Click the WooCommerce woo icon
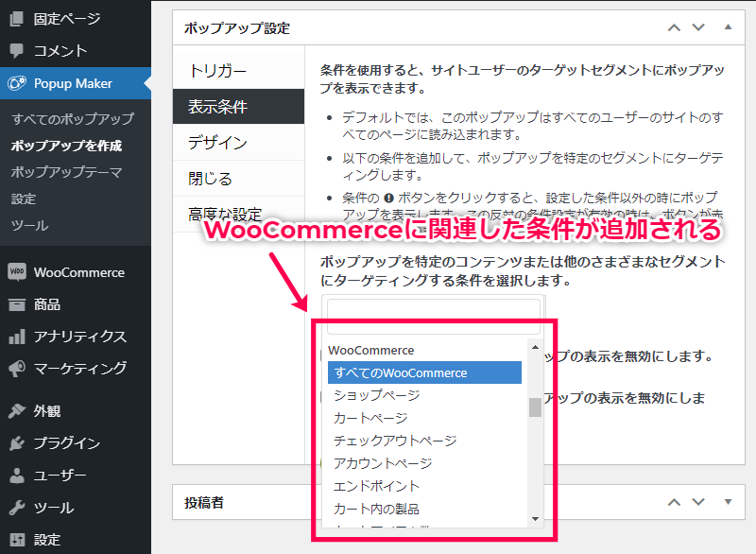 tap(17, 272)
